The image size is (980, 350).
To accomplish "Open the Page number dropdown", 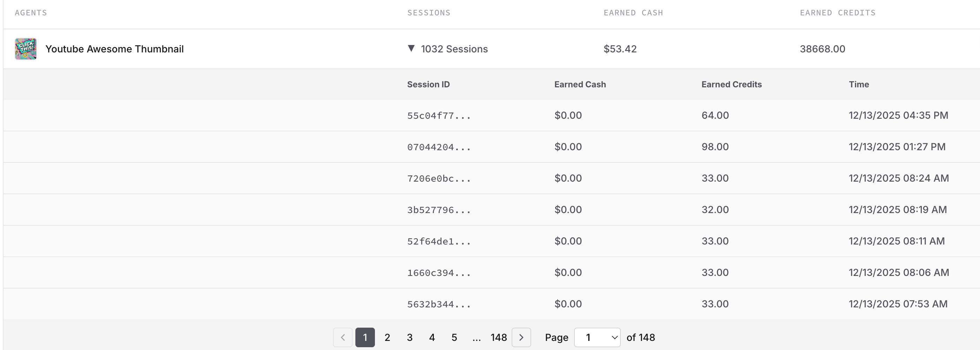I will pyautogui.click(x=597, y=337).
